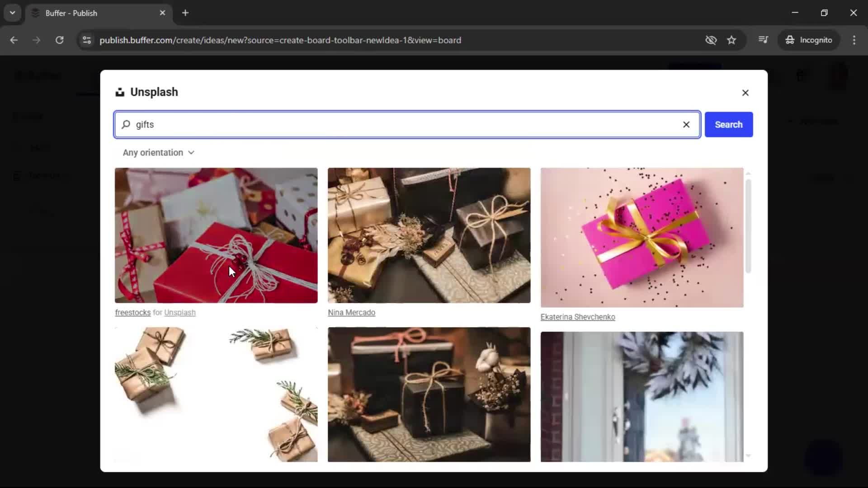Select the Unsplash camera logo icon
Screen dimensions: 868x488
(120, 92)
